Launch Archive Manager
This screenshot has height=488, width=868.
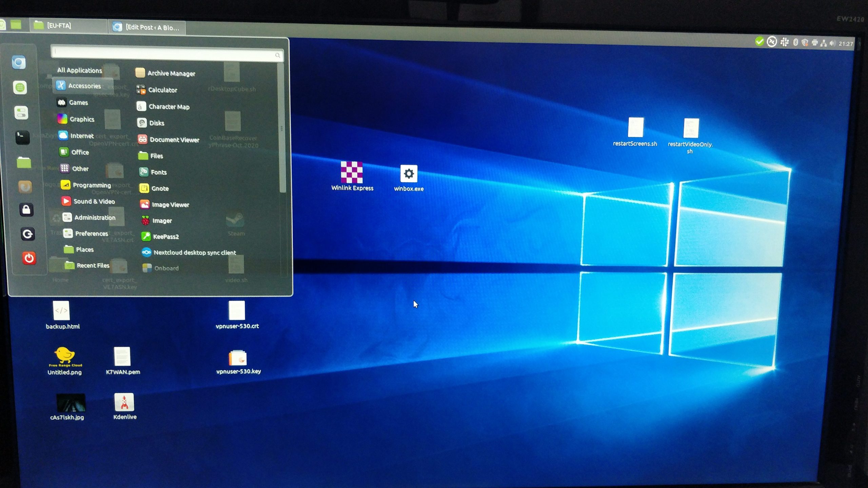(165, 73)
